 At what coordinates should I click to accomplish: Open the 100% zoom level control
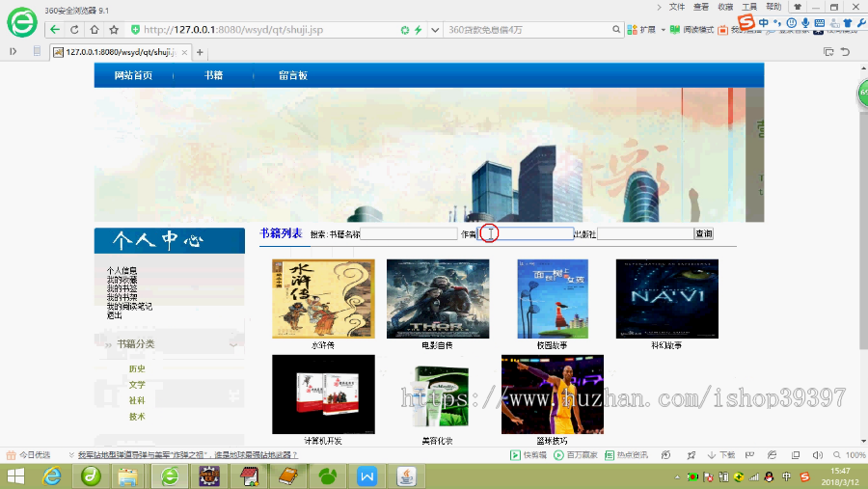pos(850,455)
